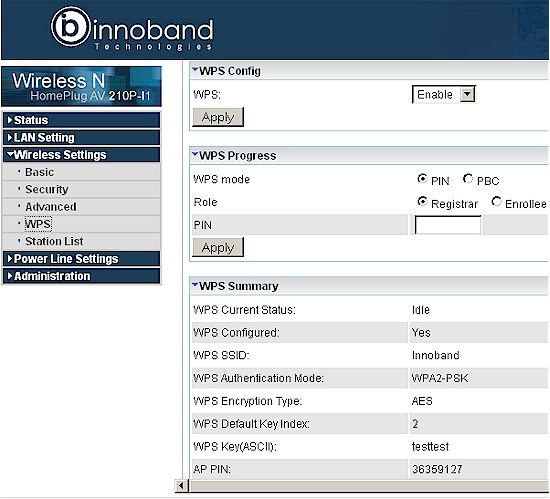Click the WPS key value testtest
The image size is (550, 499).
coord(430,446)
